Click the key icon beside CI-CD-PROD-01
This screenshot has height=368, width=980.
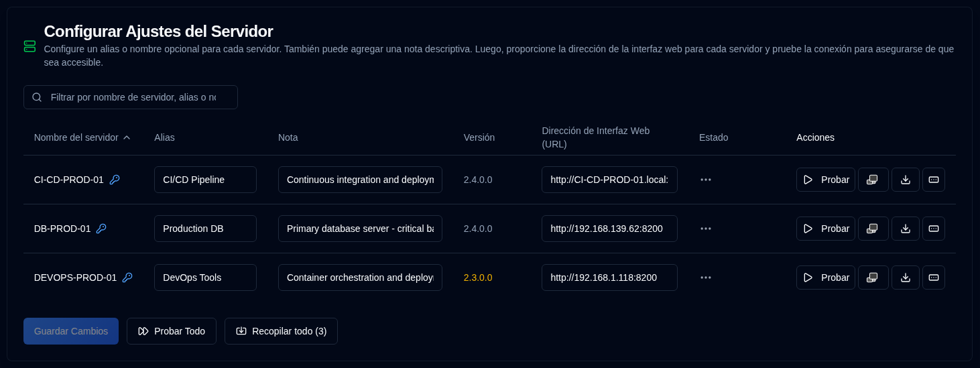click(115, 180)
